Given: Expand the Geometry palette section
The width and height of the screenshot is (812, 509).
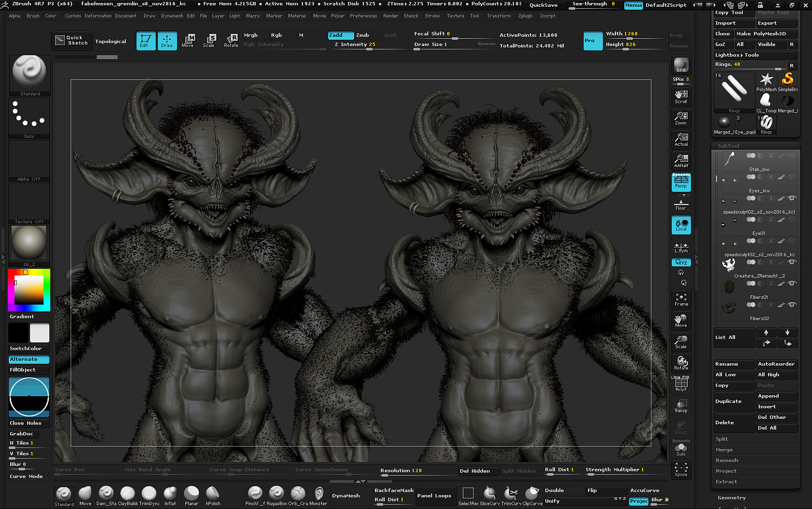Looking at the screenshot, I should [x=732, y=497].
